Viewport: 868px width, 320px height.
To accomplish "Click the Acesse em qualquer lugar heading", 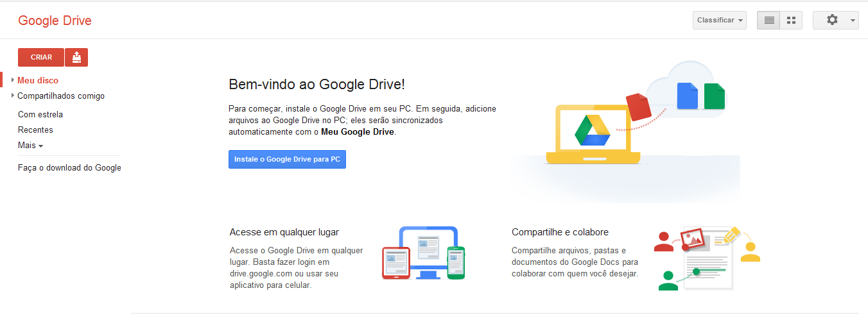I will 284,232.
